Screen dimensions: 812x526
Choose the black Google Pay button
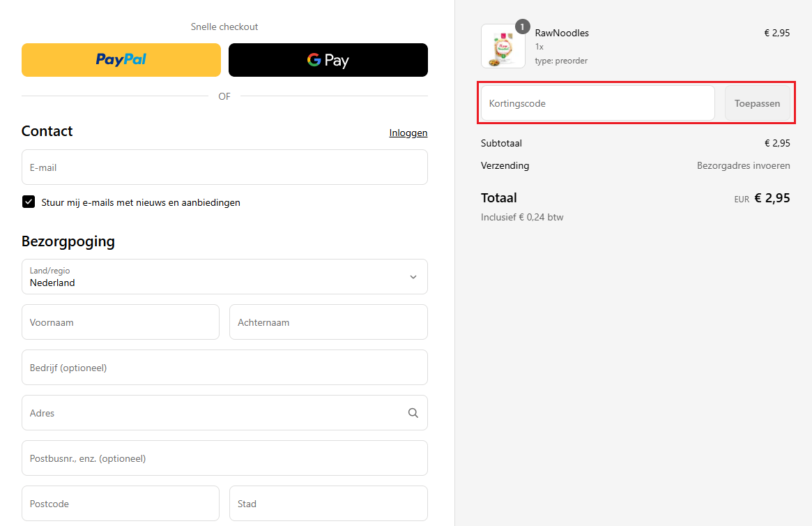tap(328, 60)
